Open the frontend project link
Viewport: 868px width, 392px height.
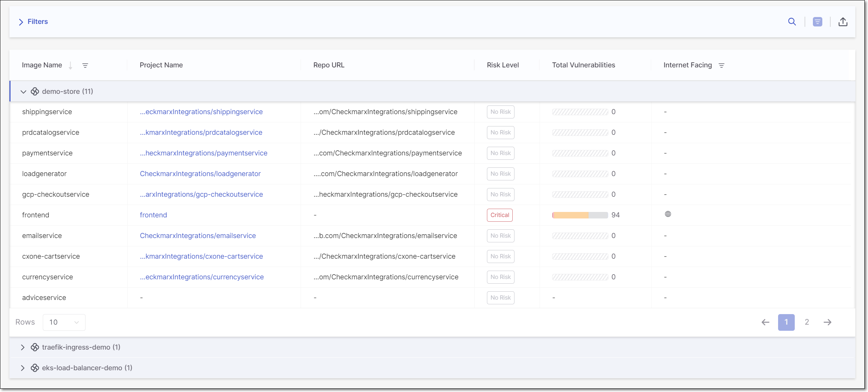click(x=153, y=215)
